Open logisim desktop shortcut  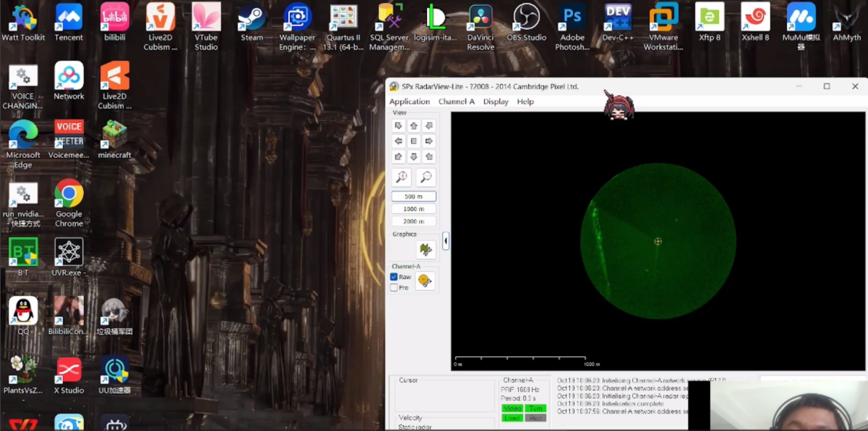(435, 22)
